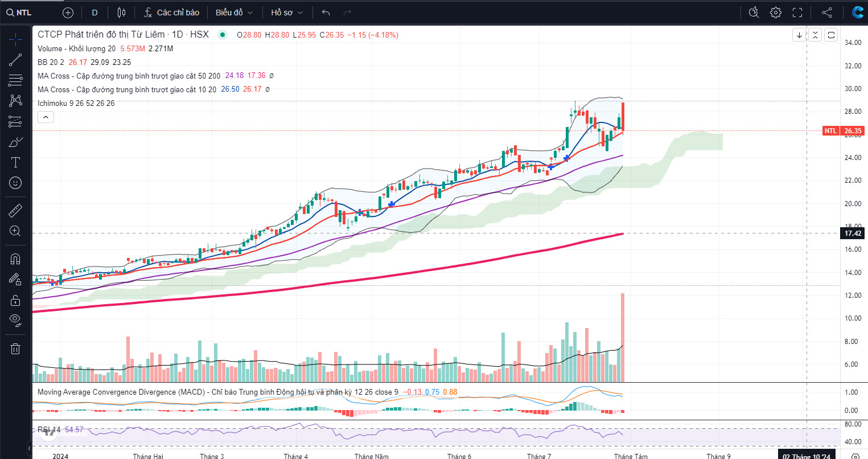The image size is (868, 459).
Task: Collapse the indicator legend
Action: click(46, 117)
